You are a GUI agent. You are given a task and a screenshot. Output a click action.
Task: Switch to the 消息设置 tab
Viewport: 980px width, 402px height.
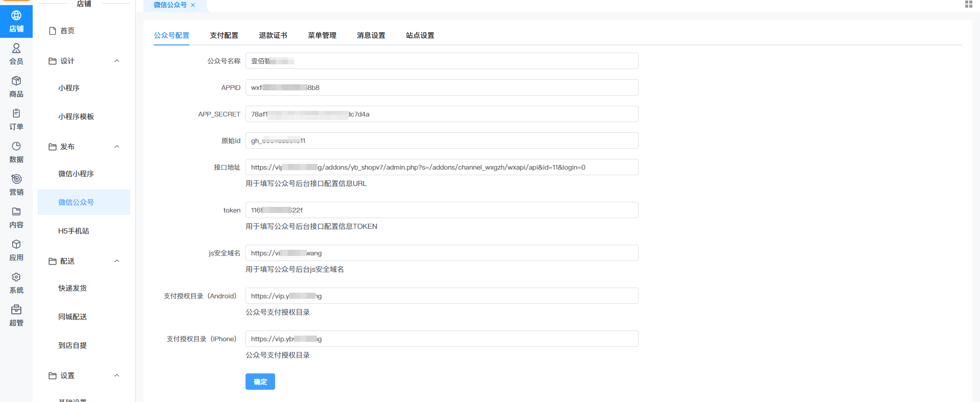pyautogui.click(x=371, y=35)
